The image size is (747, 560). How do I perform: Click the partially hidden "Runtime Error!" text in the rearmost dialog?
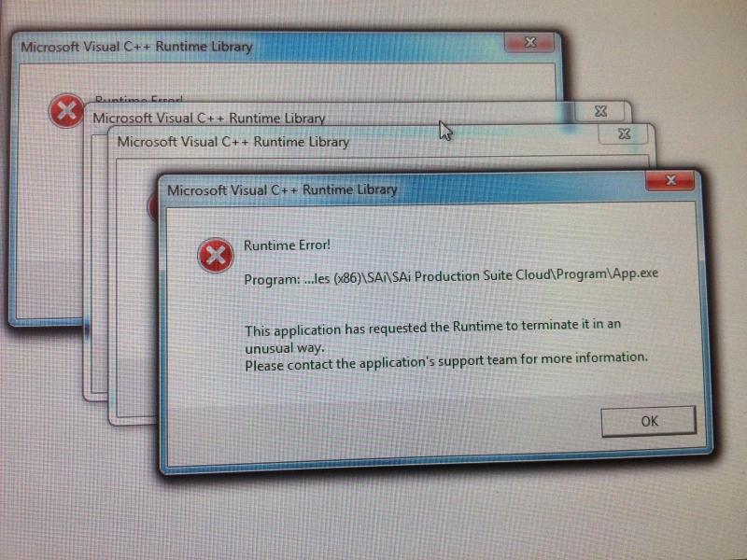tap(138, 99)
